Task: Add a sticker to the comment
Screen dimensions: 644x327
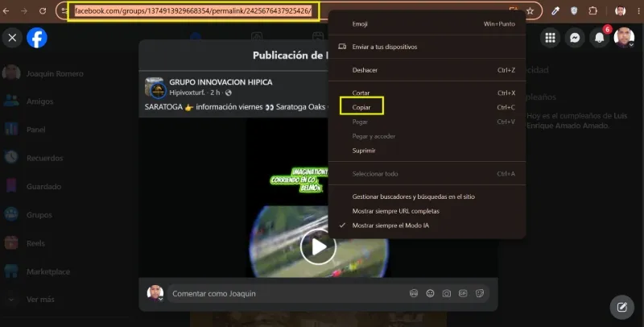Action: point(479,293)
